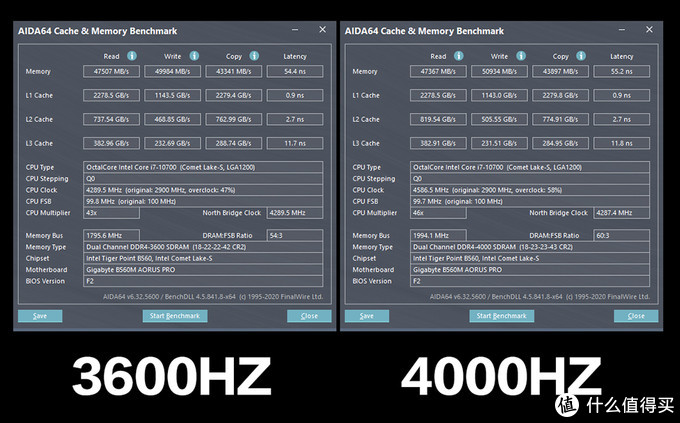Select Memory latency 54.4 ns
The height and width of the screenshot is (423, 680).
tap(295, 71)
